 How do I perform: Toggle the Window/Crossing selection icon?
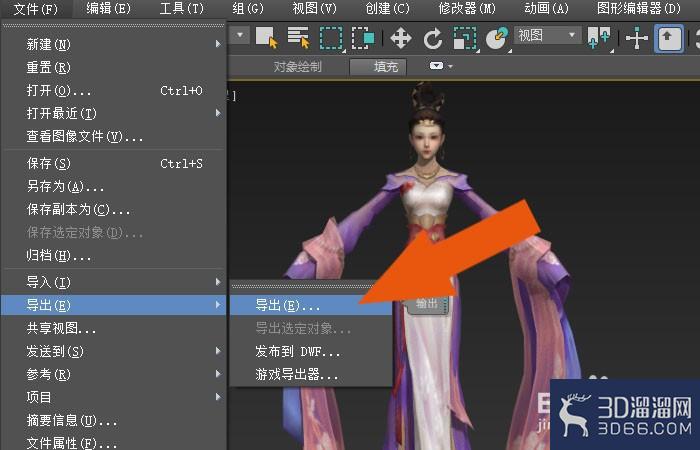pos(363,38)
